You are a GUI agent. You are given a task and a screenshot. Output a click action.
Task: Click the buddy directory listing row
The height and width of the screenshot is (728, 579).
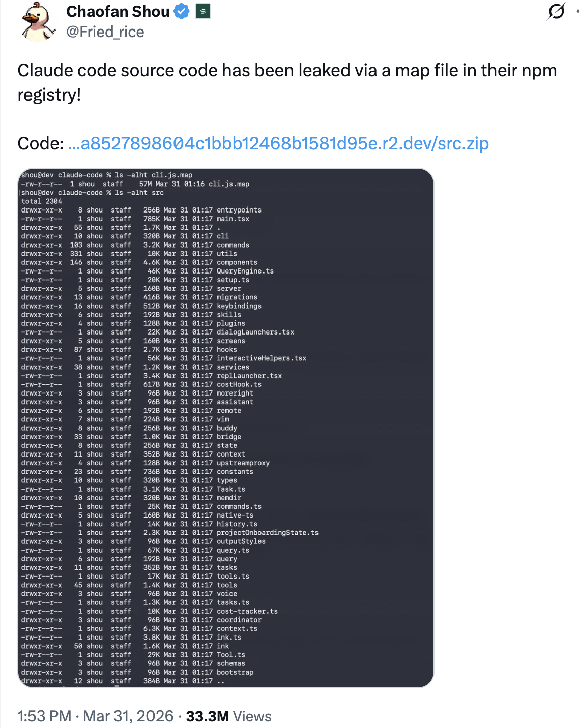click(x=227, y=428)
